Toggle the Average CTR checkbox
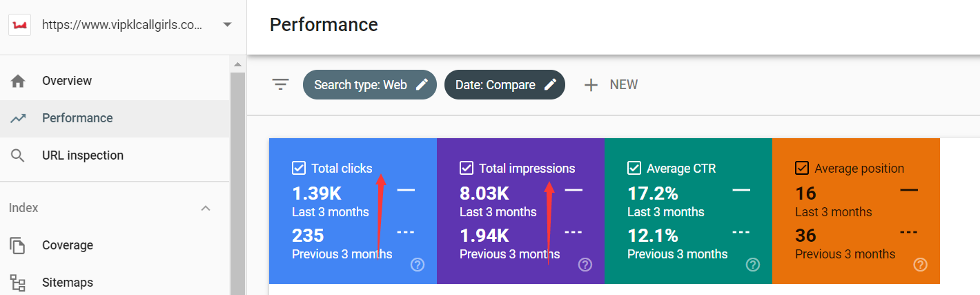980x295 pixels. (634, 168)
